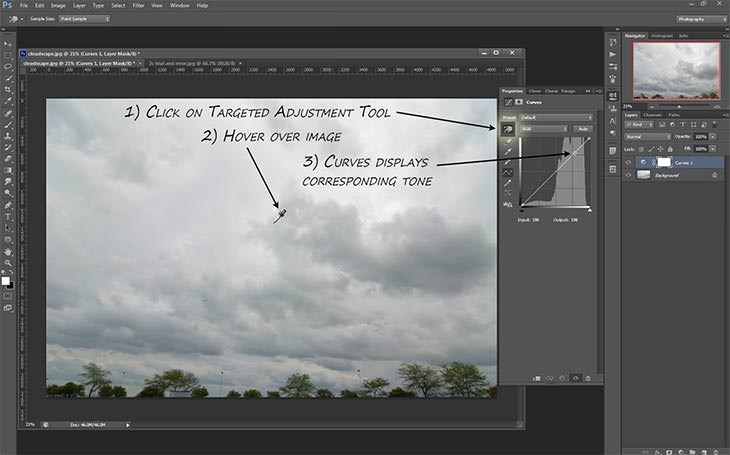This screenshot has height=455, width=730.
Task: Click the clipping warning histogram icon in Curves
Action: point(507,204)
